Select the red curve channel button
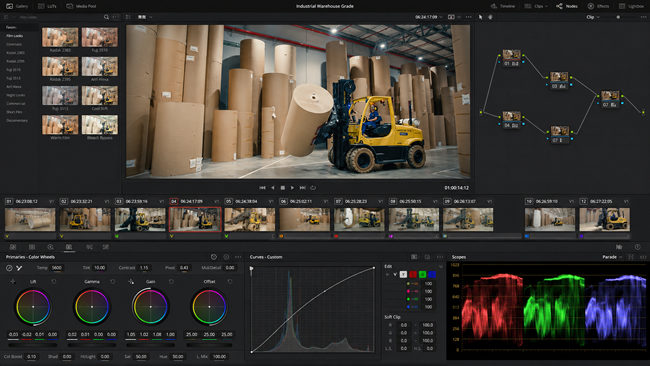650x366 pixels. click(x=413, y=274)
